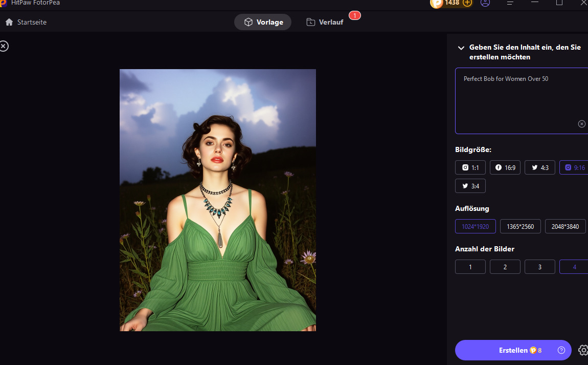Viewport: 588px width, 365px height.
Task: Select the 16:9 Facebook image size
Action: 505,167
